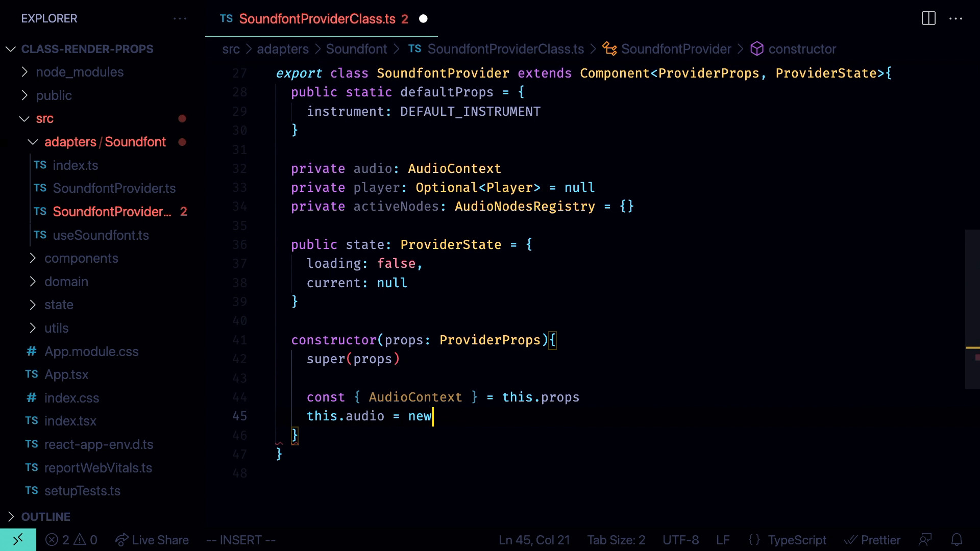The height and width of the screenshot is (551, 980).
Task: Click the Prettier formatter status bar item
Action: pos(873,540)
